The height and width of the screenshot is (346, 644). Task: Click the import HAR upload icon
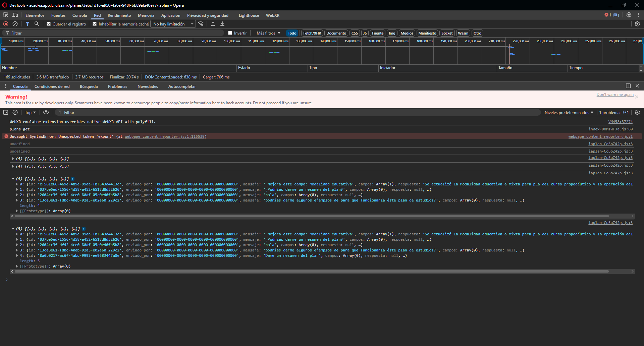213,24
